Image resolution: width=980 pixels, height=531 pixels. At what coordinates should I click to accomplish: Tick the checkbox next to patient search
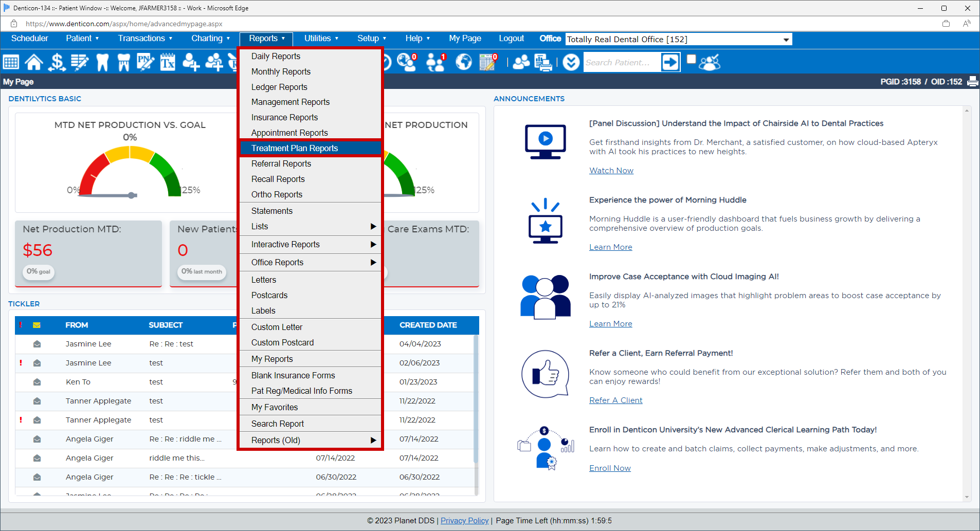692,59
